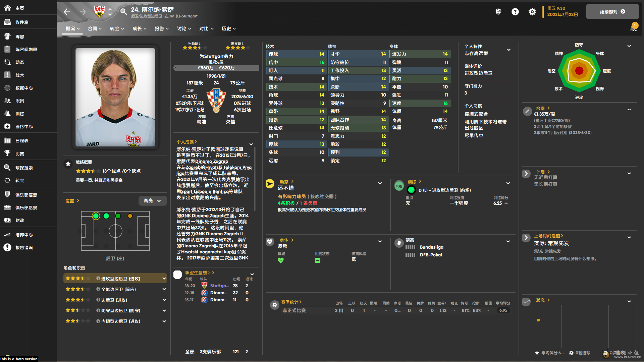Open the 历史 history tab menu

(228, 29)
